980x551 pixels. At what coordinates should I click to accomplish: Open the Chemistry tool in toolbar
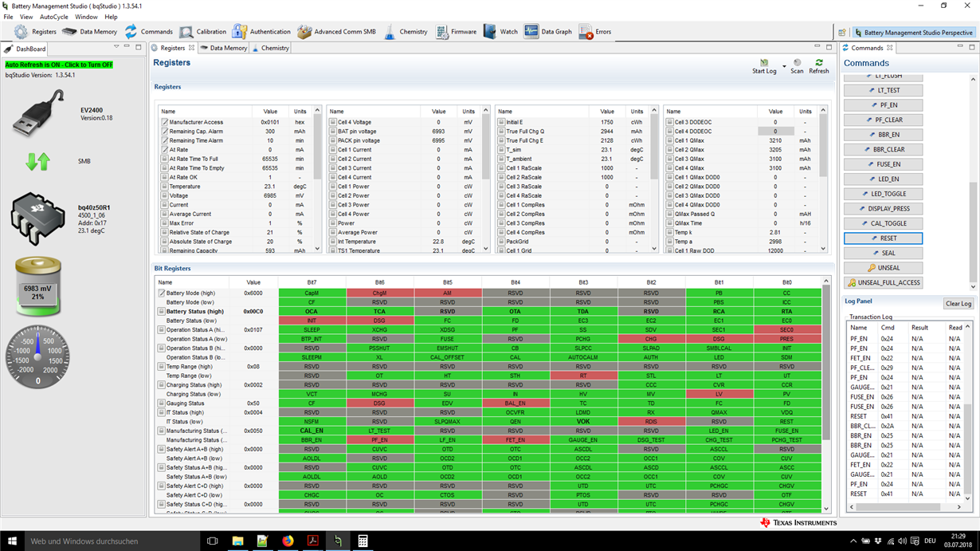pos(405,32)
